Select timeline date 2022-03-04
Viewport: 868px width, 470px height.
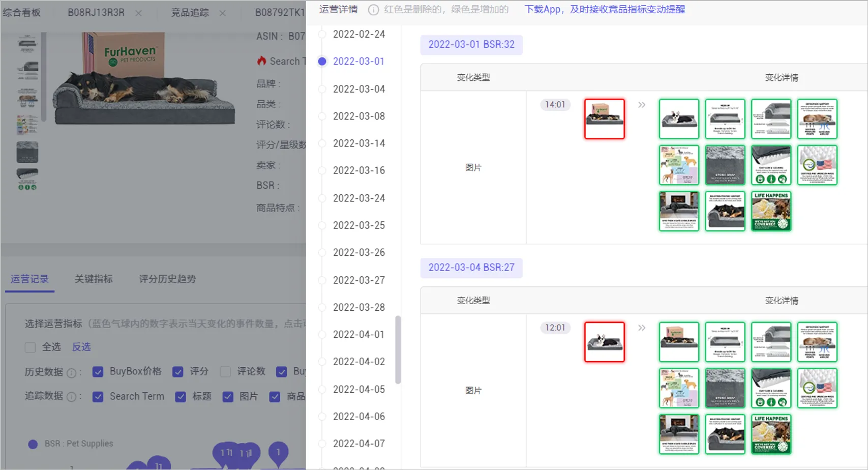(359, 89)
